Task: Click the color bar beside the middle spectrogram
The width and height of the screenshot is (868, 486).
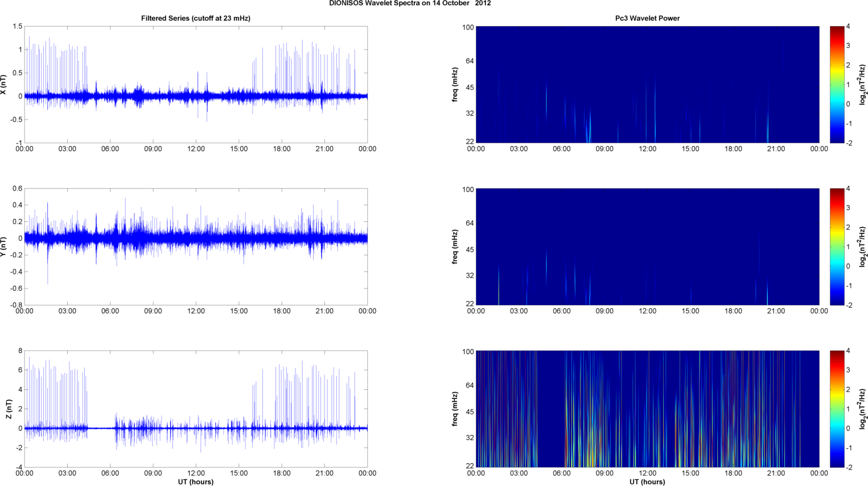Action: [x=837, y=247]
